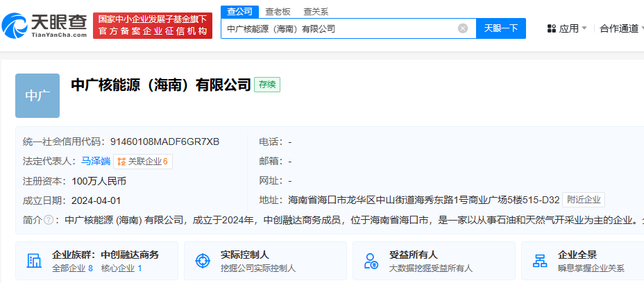Clear the search box with the X icon
Viewport: 644px width, 283px height.
(463, 28)
